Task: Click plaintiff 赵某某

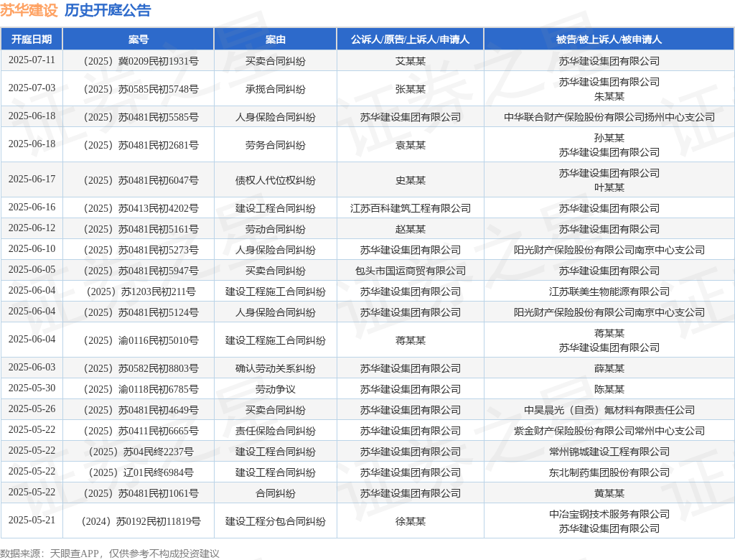Action: click(x=410, y=229)
